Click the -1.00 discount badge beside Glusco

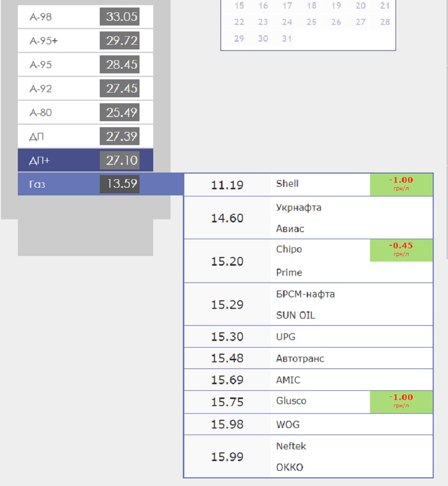401,402
